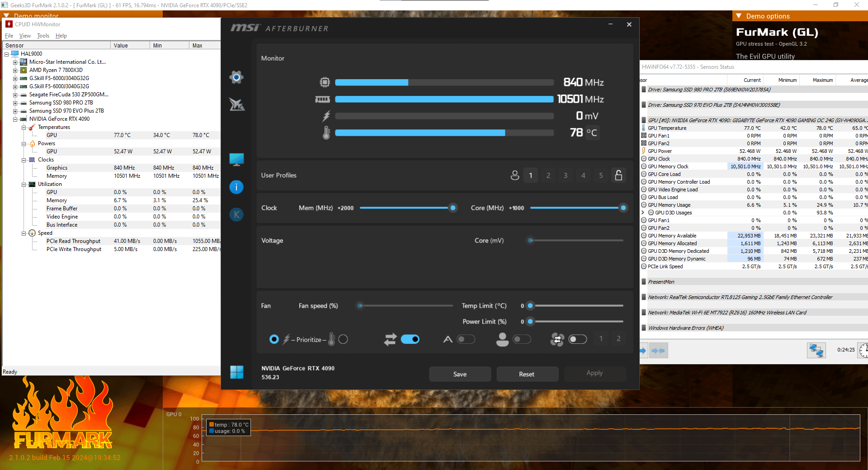
Task: Minimize the MSI Afterburner window
Action: [610, 24]
